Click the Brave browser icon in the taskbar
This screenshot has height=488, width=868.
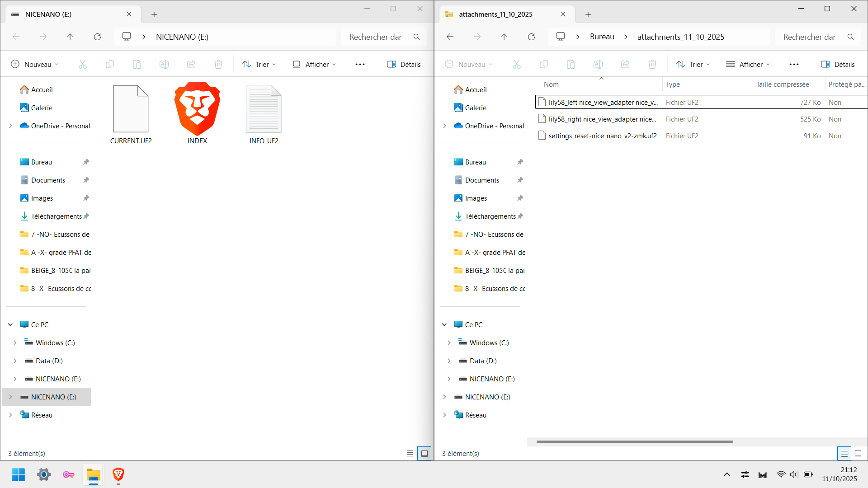118,474
